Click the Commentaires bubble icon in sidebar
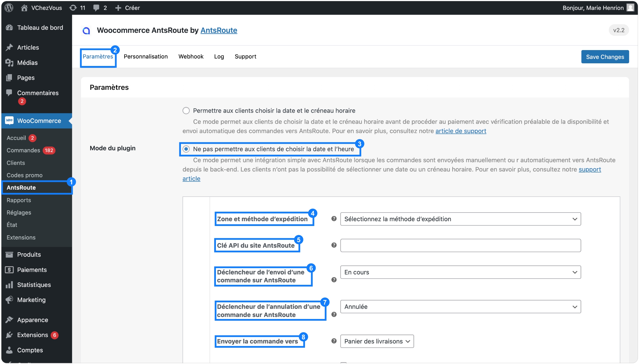The width and height of the screenshot is (639, 364). click(9, 93)
